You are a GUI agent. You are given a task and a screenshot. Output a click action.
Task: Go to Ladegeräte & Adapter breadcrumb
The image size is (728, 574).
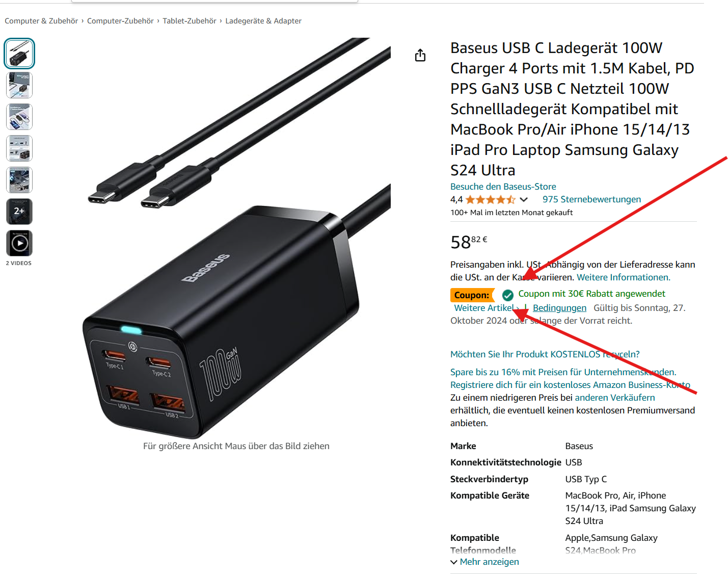pyautogui.click(x=263, y=21)
